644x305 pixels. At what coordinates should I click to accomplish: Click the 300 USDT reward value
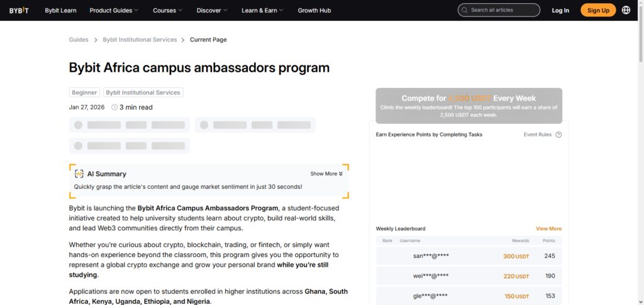(x=516, y=256)
